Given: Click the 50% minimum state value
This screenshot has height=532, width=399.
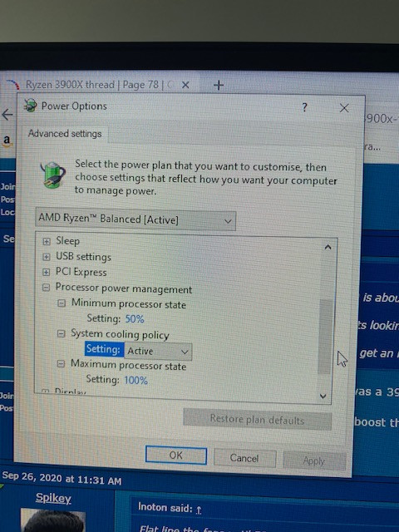Looking at the screenshot, I should click(x=135, y=319).
